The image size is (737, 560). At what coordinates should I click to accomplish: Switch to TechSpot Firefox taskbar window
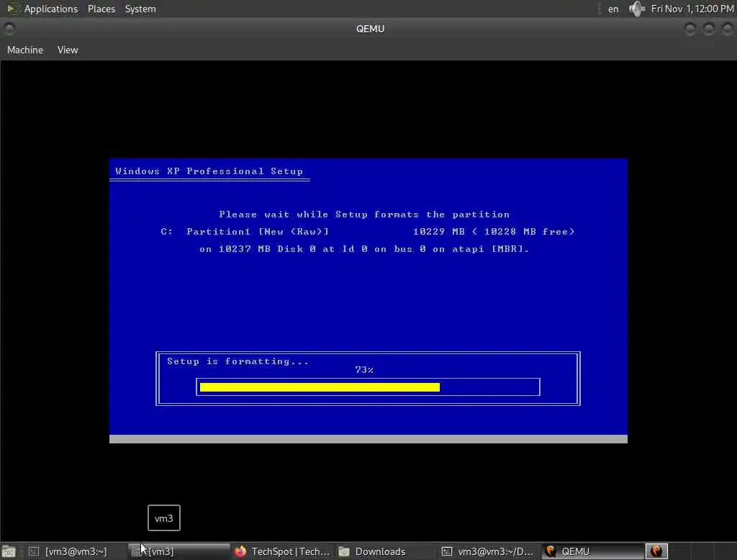282,551
